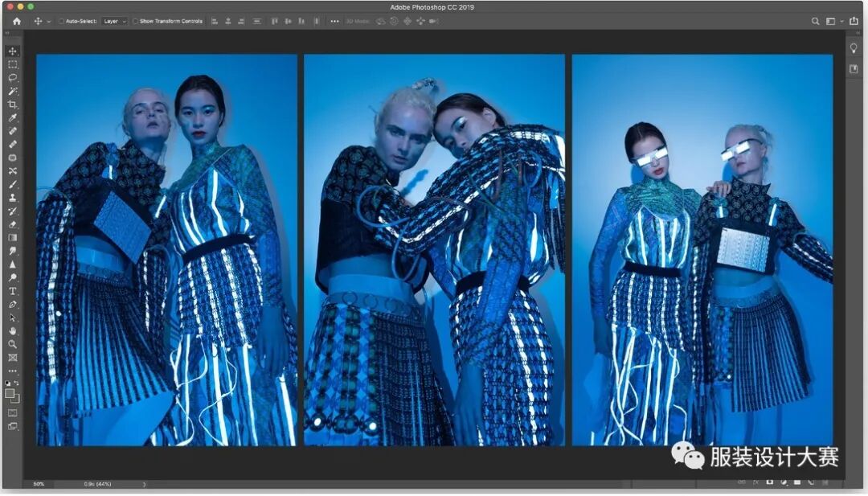Select the Gradient tool
The height and width of the screenshot is (496, 868).
tap(12, 237)
